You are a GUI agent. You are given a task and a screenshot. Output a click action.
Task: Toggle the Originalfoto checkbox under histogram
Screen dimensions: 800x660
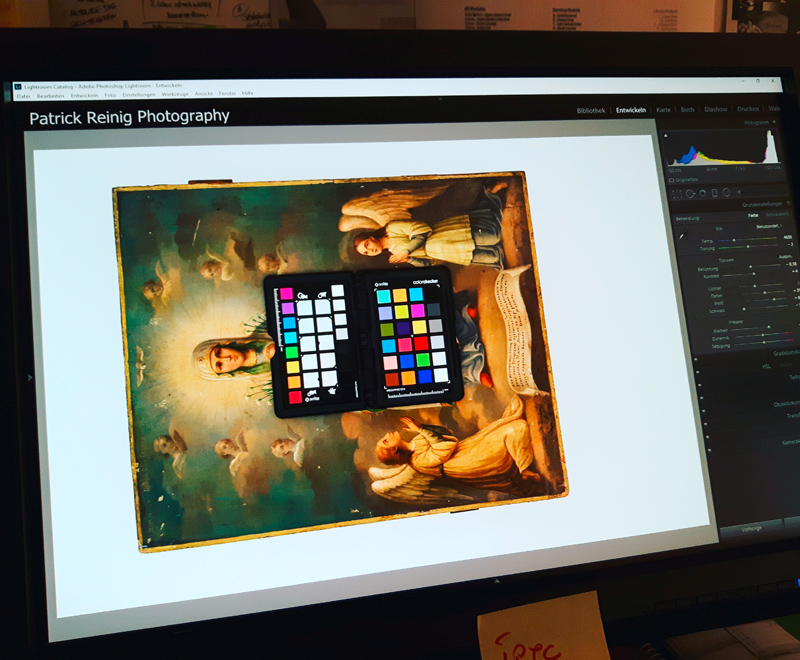click(x=673, y=180)
